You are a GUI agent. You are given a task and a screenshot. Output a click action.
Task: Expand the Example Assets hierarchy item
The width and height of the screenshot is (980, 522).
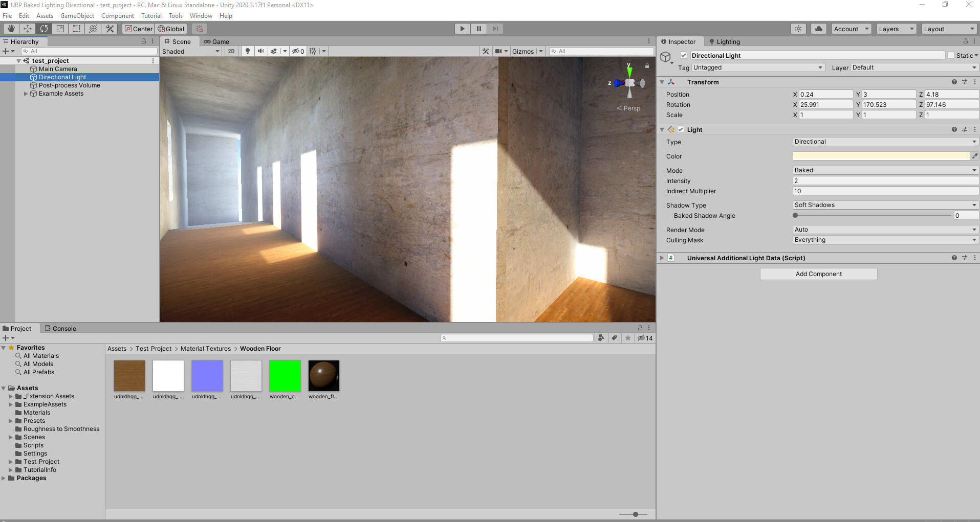(x=26, y=94)
